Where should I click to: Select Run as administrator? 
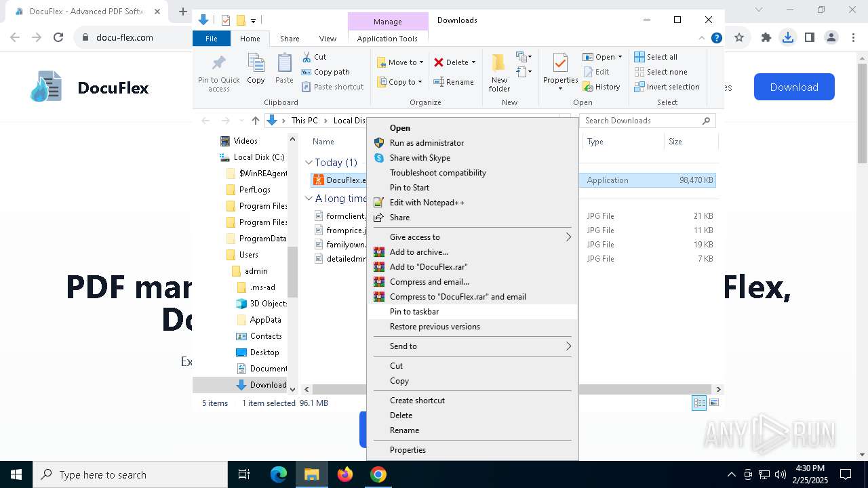(x=473, y=143)
